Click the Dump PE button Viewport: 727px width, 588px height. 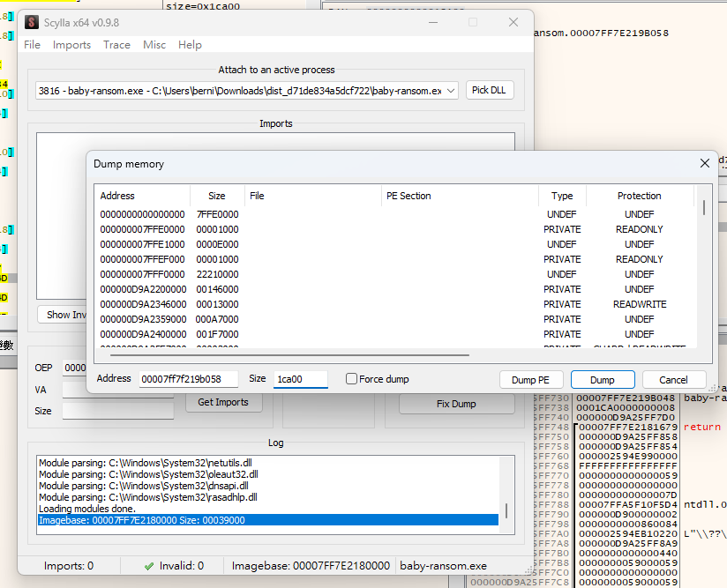pyautogui.click(x=530, y=380)
